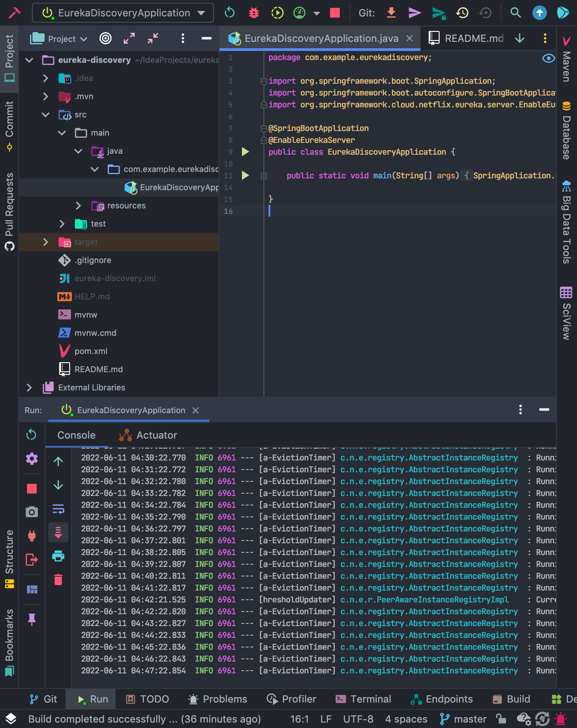Expand External Libraries node

29,388
